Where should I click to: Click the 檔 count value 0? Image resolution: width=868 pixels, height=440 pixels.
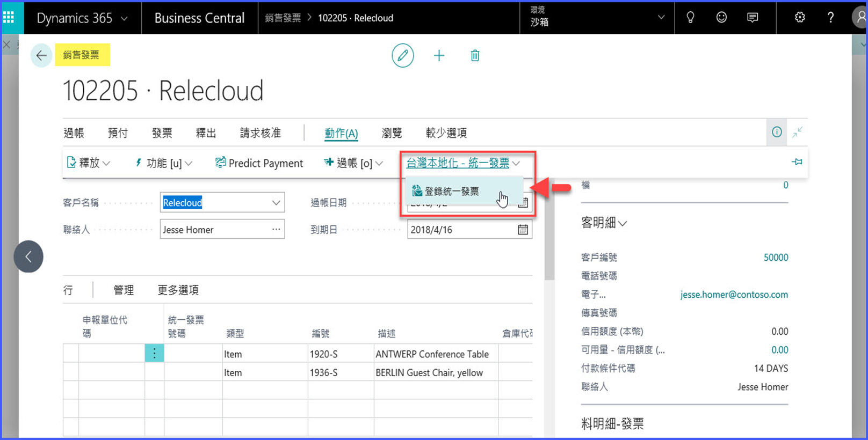point(786,185)
